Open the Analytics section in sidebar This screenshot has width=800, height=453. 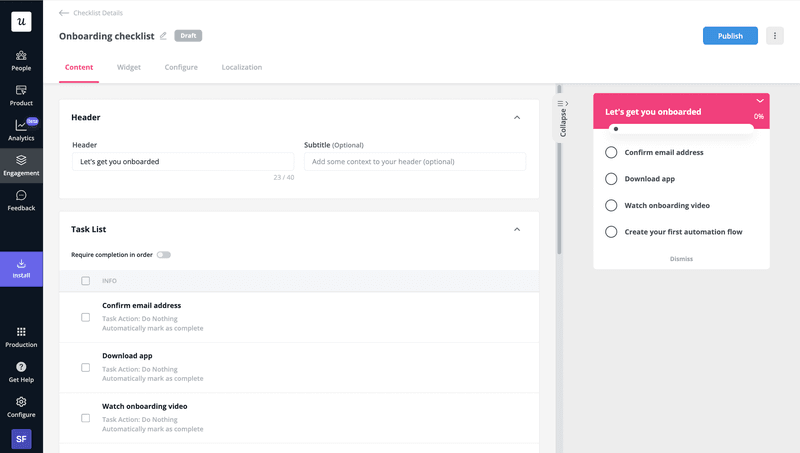[21, 131]
